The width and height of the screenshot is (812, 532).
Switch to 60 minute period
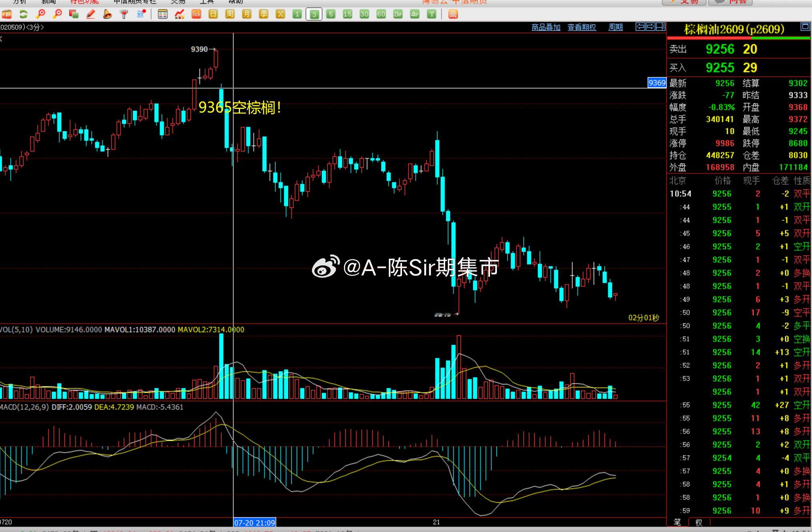pos(381,14)
